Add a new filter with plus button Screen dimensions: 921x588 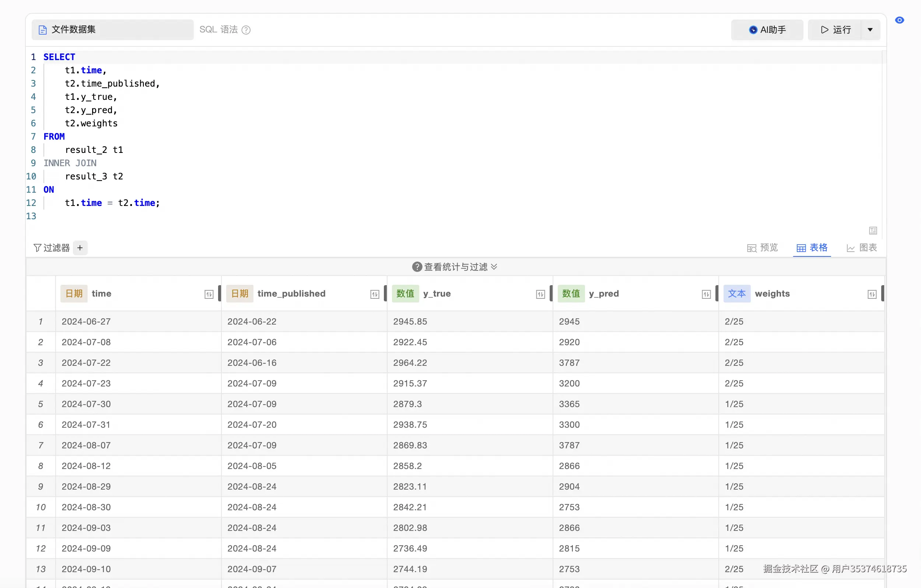(80, 248)
